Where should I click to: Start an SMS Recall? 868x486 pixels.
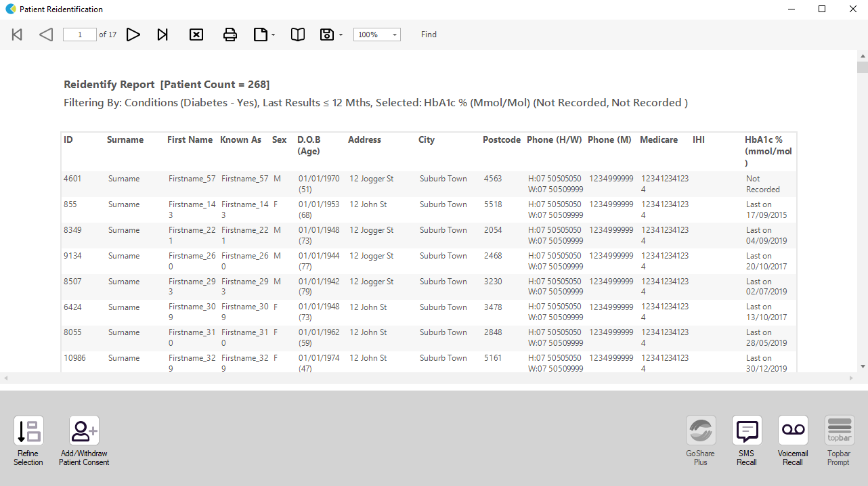point(747,441)
